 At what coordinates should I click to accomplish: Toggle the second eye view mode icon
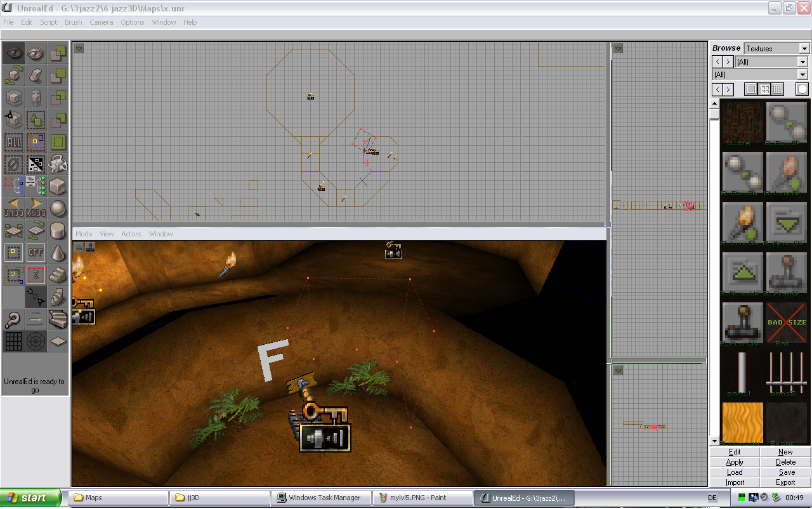tap(36, 53)
